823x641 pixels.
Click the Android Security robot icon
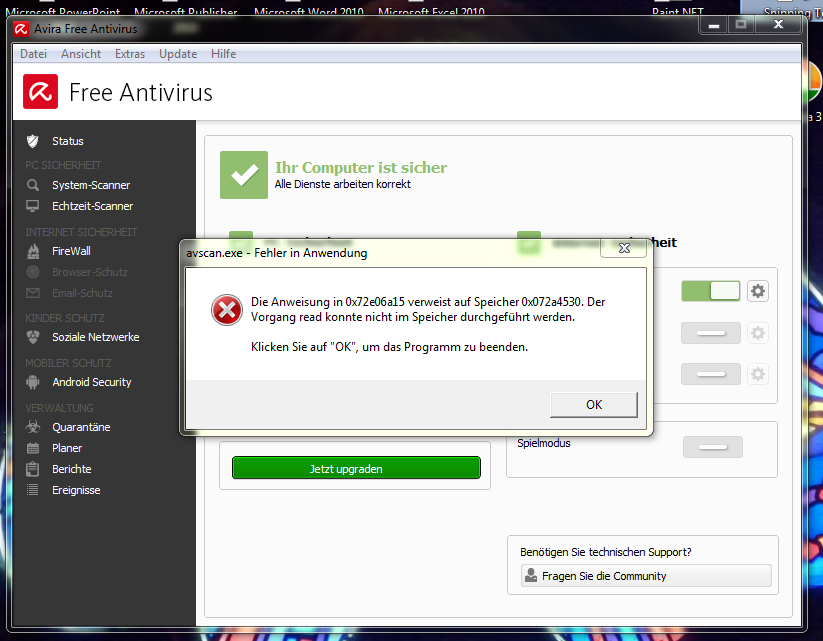(33, 382)
